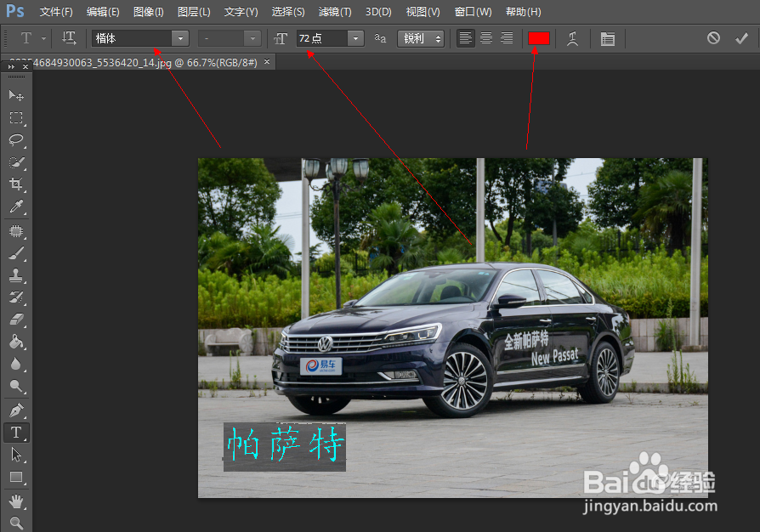Open the font family dropdown arrow
Viewport: 760px width, 532px height.
point(180,38)
